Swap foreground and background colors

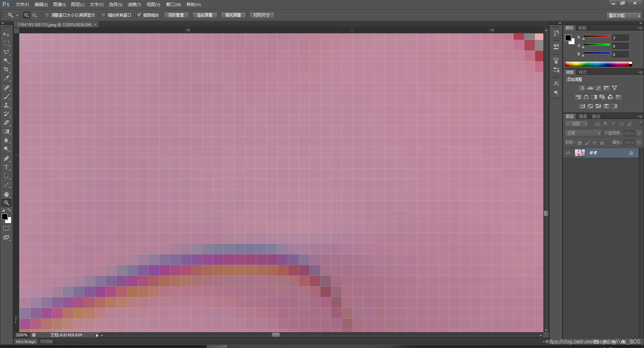[9, 210]
